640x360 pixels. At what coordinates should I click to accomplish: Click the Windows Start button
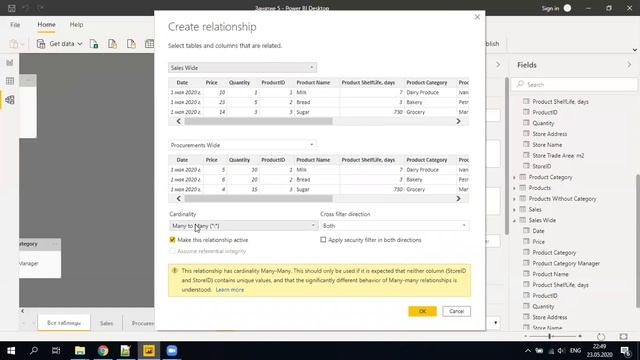click(11, 351)
